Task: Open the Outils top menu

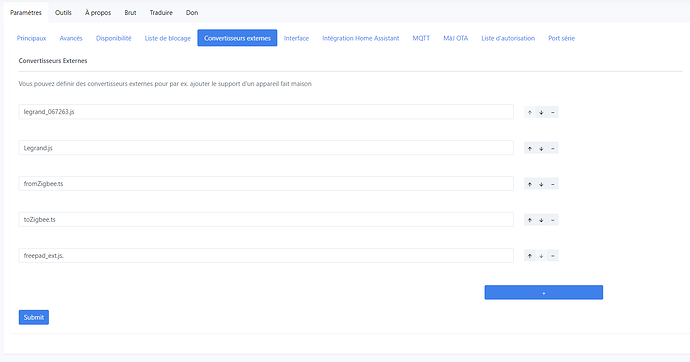Action: (x=63, y=13)
